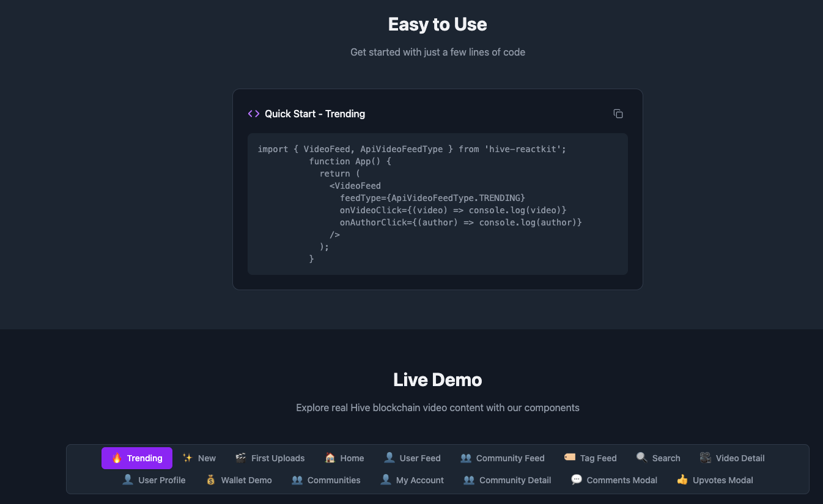Click the people icon beside Community Detail
This screenshot has width=823, height=504.
click(x=469, y=480)
